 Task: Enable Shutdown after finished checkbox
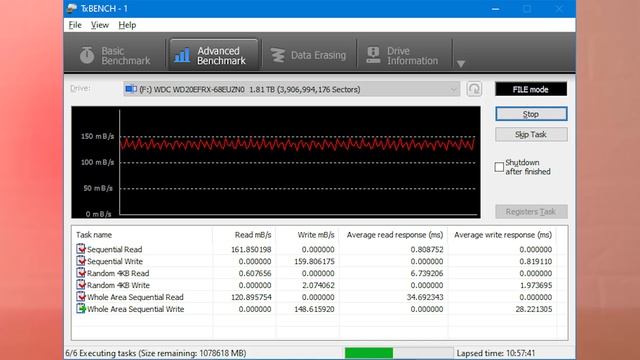499,167
